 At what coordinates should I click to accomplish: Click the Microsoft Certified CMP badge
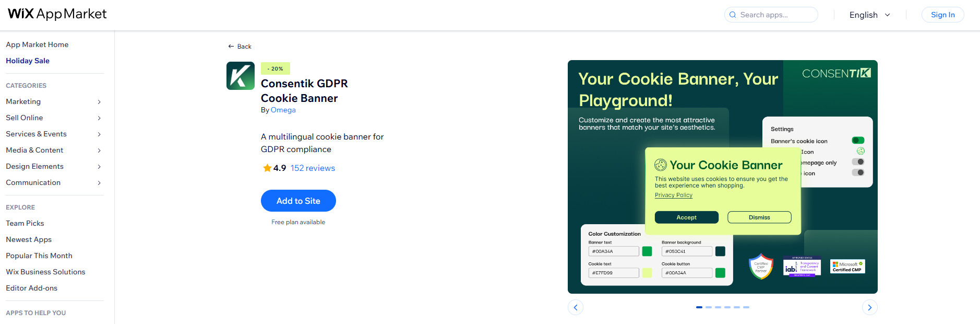click(847, 267)
